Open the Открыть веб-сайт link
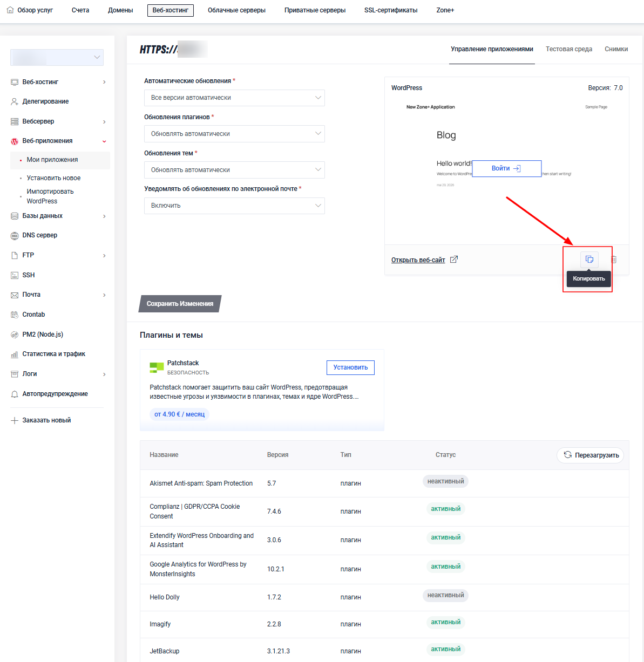 pyautogui.click(x=418, y=260)
